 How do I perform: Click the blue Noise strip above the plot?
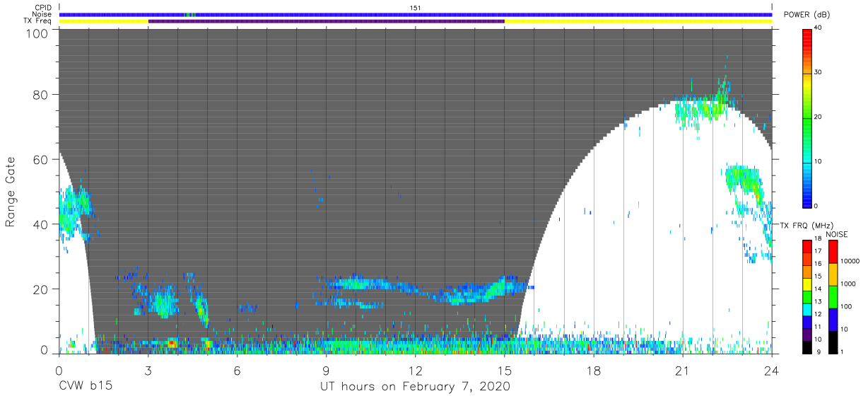pos(416,14)
